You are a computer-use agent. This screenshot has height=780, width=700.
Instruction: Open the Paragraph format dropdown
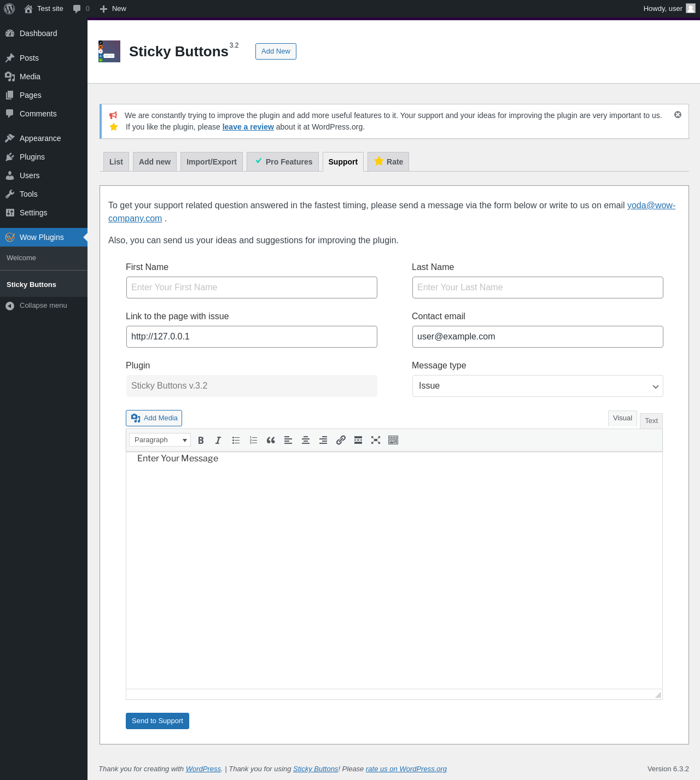(x=160, y=440)
